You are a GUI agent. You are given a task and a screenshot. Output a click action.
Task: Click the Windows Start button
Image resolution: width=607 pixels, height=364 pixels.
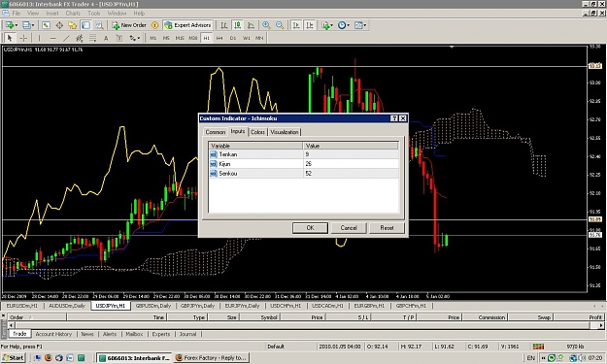coord(14,358)
